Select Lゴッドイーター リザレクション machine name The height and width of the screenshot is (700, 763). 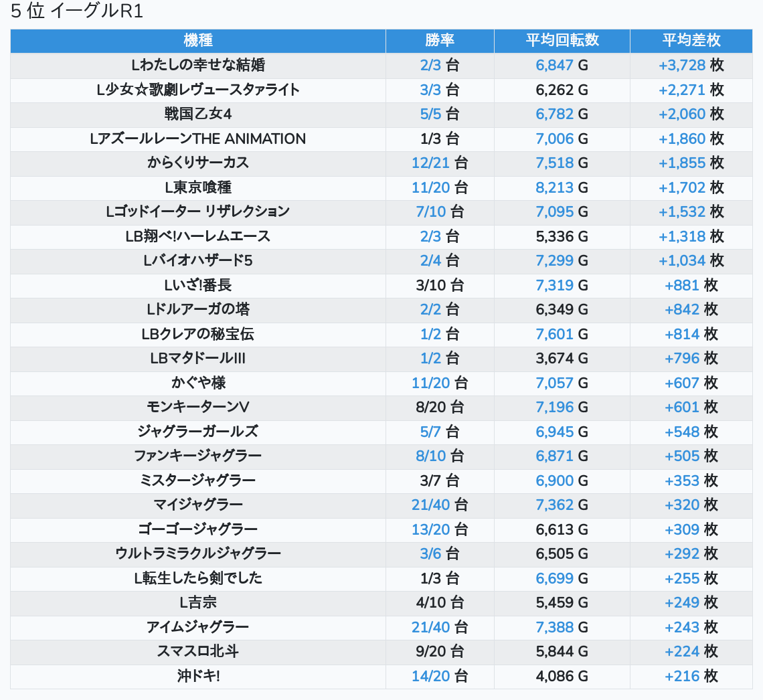198,211
